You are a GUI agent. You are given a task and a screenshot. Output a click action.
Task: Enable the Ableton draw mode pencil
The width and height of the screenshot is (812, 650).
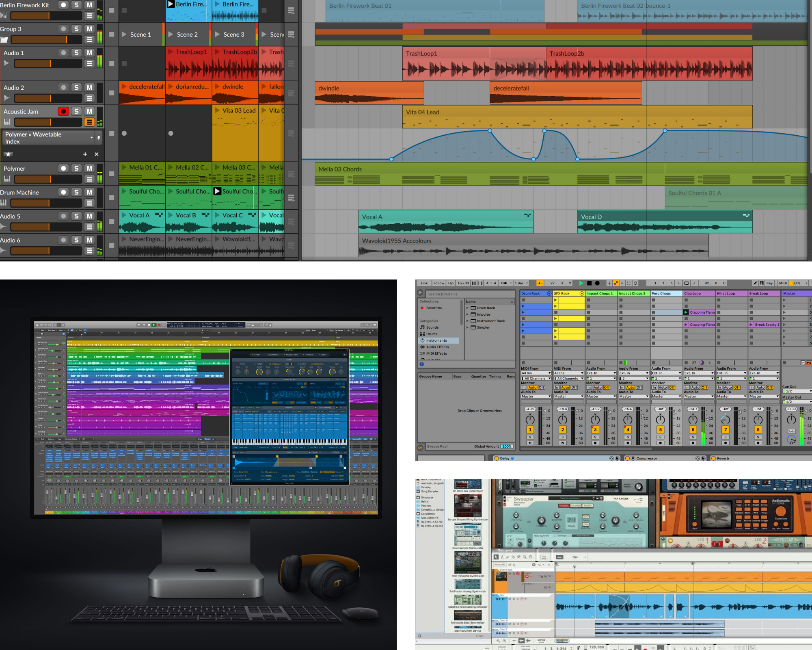pyautogui.click(x=755, y=283)
